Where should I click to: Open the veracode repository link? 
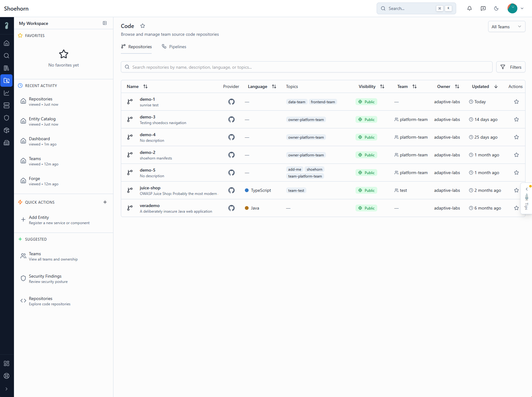click(x=149, y=205)
